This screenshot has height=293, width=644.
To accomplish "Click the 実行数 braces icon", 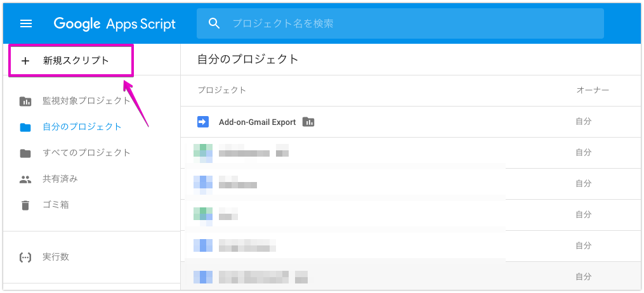I will coord(25,257).
